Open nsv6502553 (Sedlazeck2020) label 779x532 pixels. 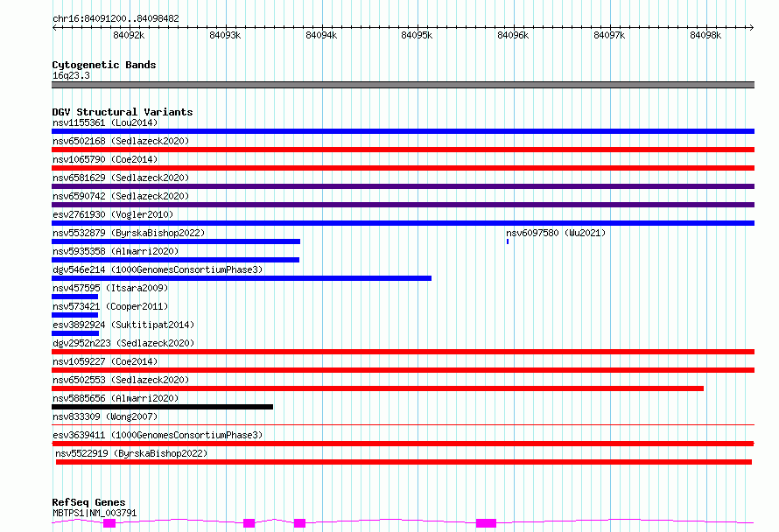tap(121, 380)
